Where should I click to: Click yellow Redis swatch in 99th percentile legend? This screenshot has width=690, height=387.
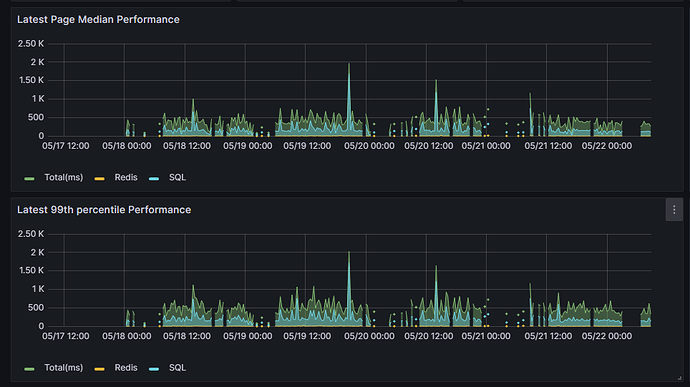99,369
